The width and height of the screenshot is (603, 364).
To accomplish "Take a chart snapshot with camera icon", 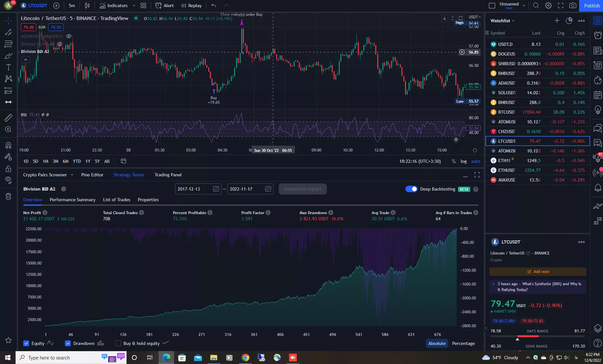I will point(573,5).
